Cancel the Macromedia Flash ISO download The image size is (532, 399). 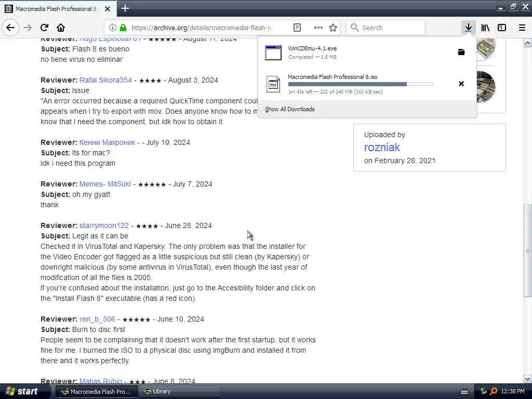pyautogui.click(x=461, y=84)
